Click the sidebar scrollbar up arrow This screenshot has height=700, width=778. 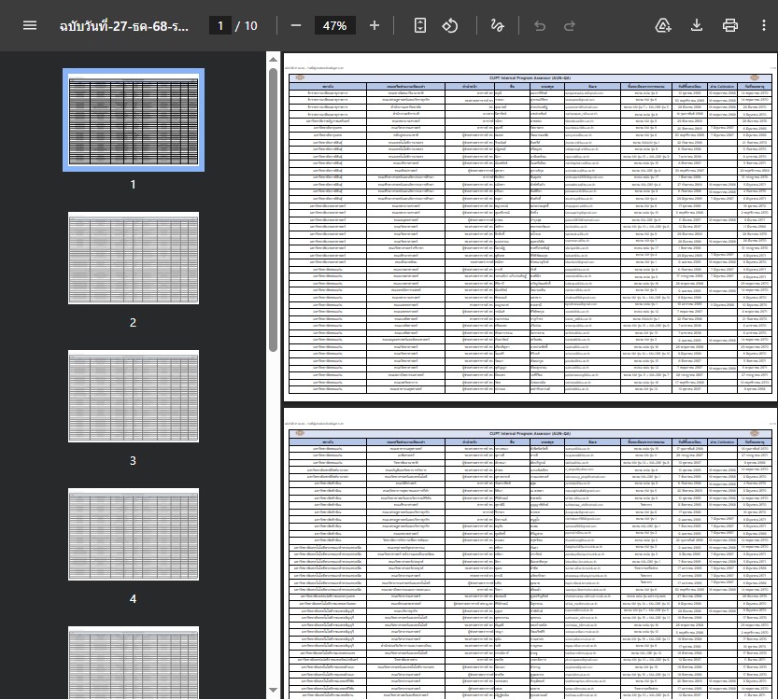coord(273,59)
